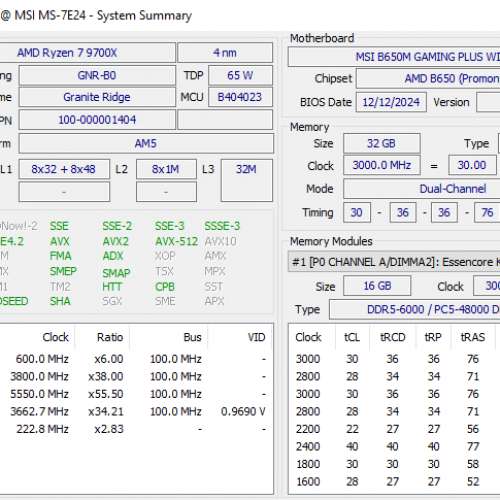This screenshot has height=500, width=500.
Task: Select the 5550.0 MHz clock row
Action: 137,394
